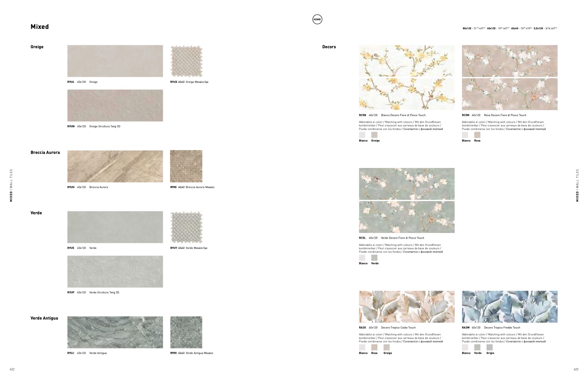Pick the Rosa swatch under Rosa Decoro Fiore
This screenshot has width=588, height=380.
pyautogui.click(x=477, y=135)
